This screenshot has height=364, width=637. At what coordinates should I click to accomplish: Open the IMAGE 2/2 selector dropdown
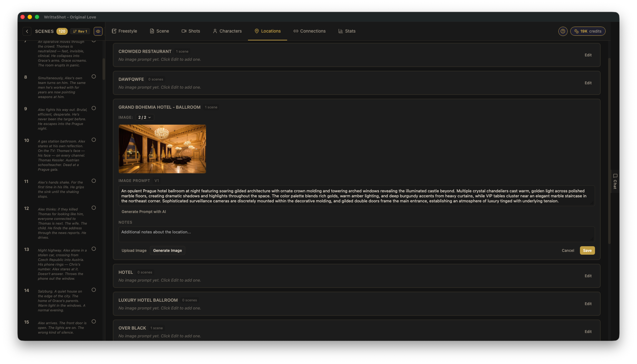pyautogui.click(x=145, y=117)
